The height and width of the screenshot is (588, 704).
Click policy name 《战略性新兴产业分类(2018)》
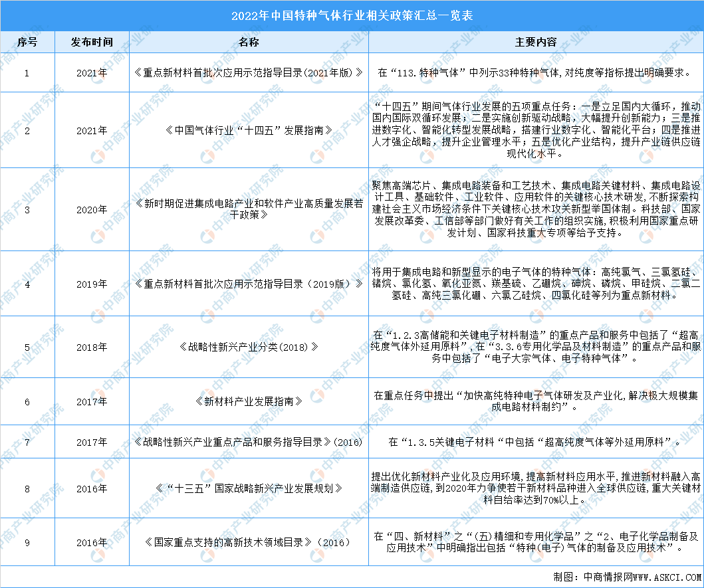coord(249,347)
